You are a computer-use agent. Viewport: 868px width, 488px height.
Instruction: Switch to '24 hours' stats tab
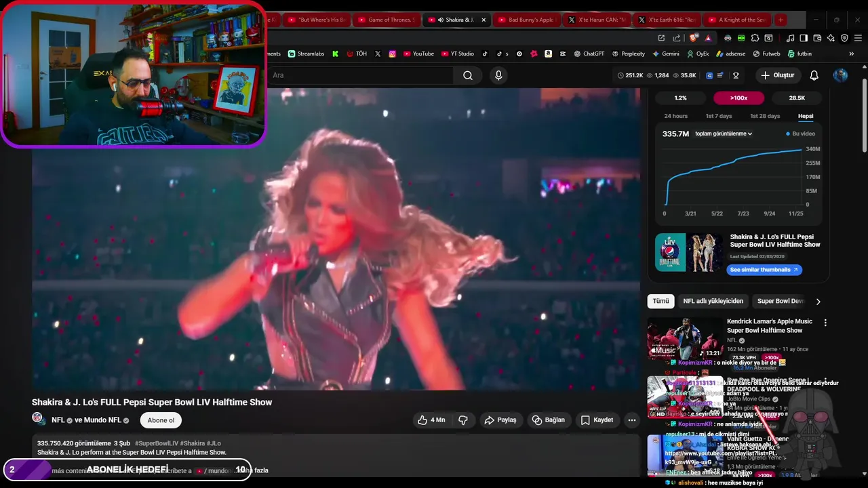tap(675, 116)
